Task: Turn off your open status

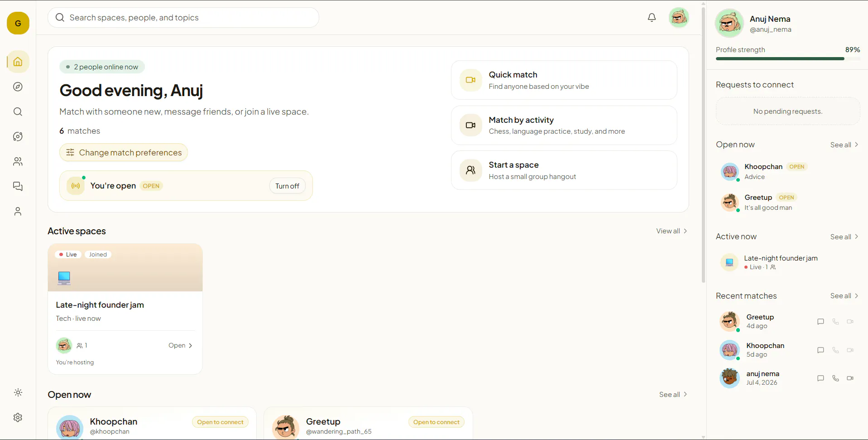Action: pos(287,186)
